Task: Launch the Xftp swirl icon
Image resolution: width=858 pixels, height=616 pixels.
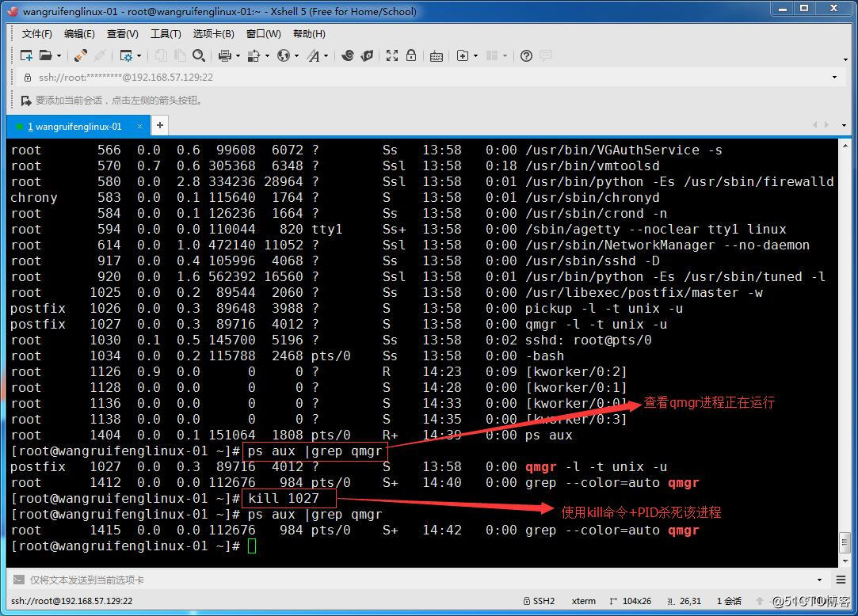Action: point(348,55)
